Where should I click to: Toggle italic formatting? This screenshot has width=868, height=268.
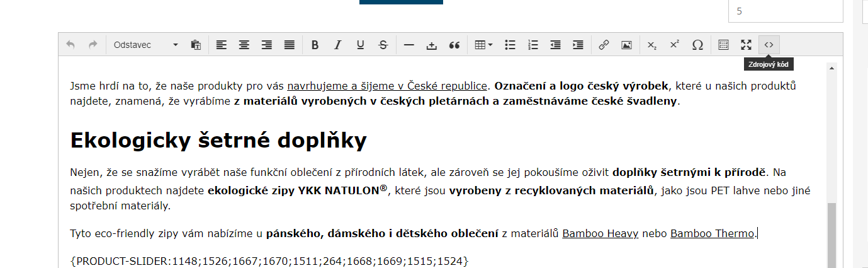point(337,45)
